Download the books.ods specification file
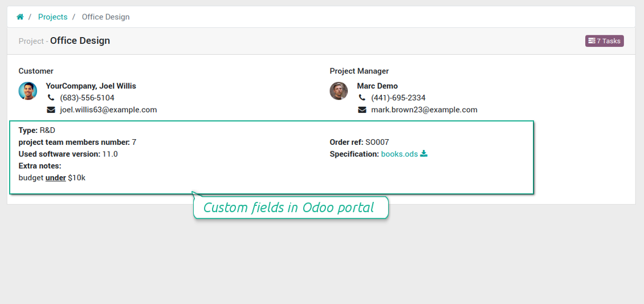The image size is (644, 304). [399, 154]
